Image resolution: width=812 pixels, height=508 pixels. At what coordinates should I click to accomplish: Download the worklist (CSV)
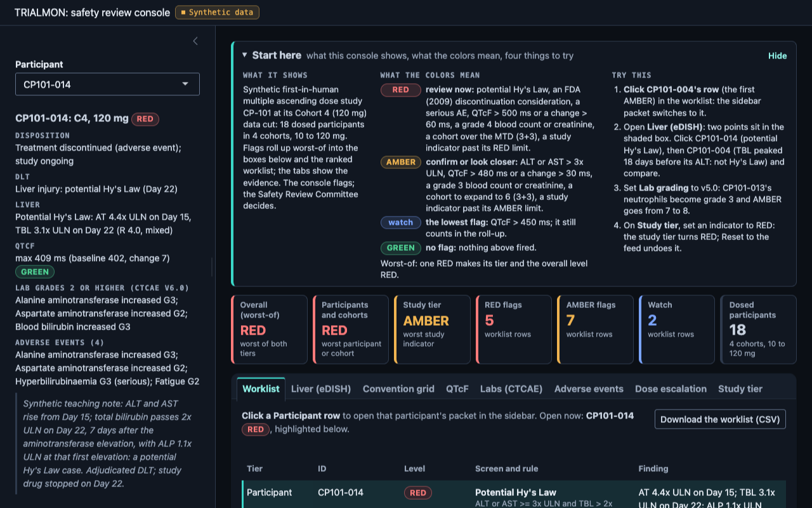click(x=720, y=419)
